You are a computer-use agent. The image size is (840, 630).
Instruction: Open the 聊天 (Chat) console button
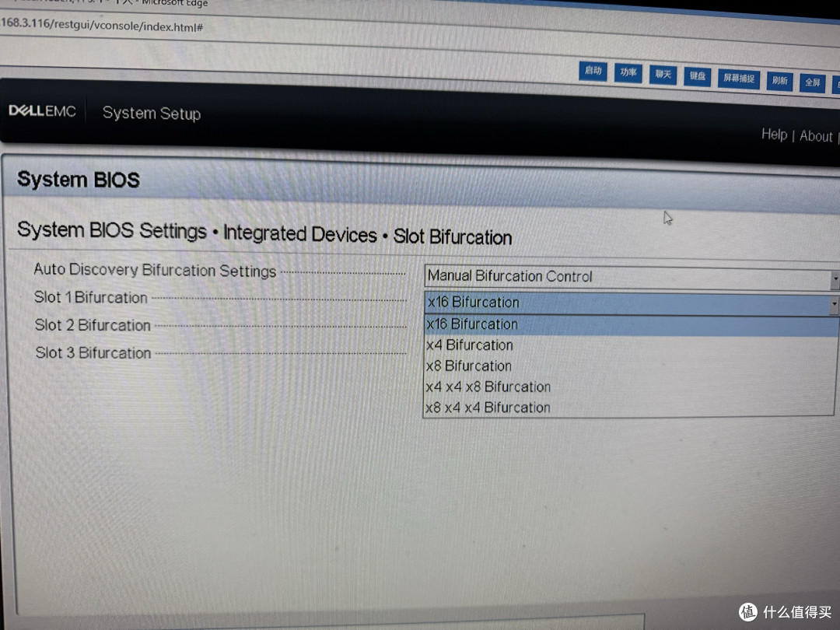(x=663, y=75)
